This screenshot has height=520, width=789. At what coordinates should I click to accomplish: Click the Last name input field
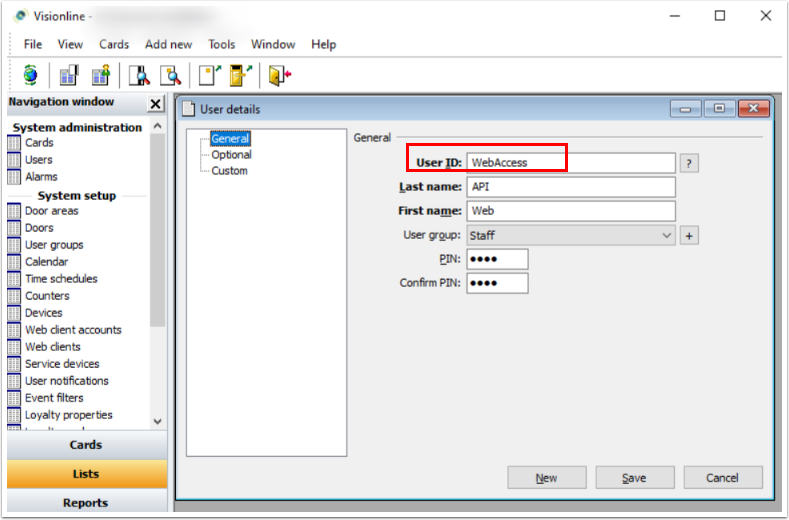tap(571, 187)
